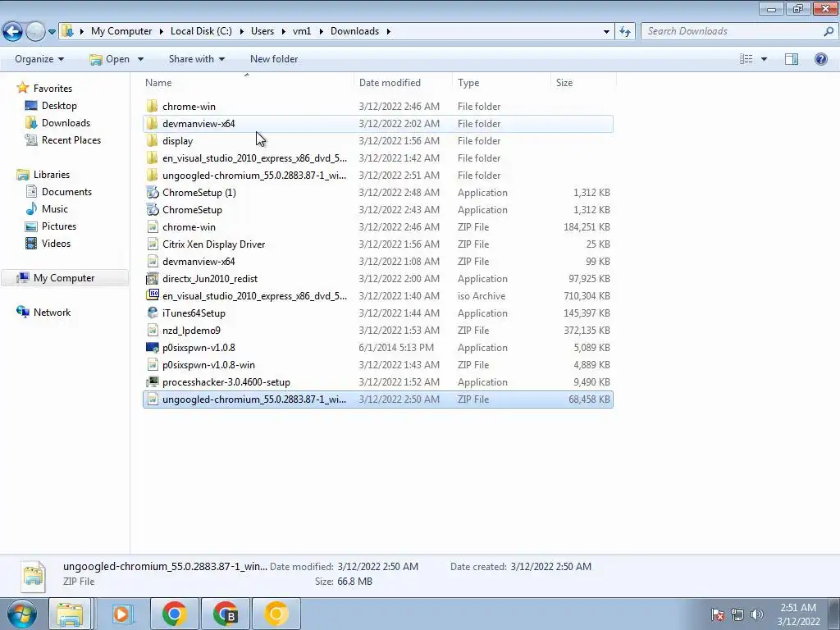Select ungoogled-chromium folder icon
Viewport: 840px width, 630px height.
point(153,175)
